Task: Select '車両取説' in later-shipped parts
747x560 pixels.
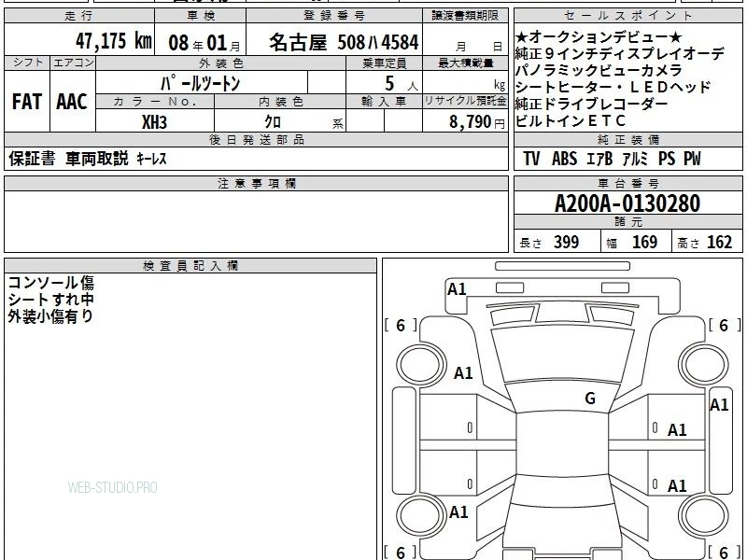Action: pos(97,159)
